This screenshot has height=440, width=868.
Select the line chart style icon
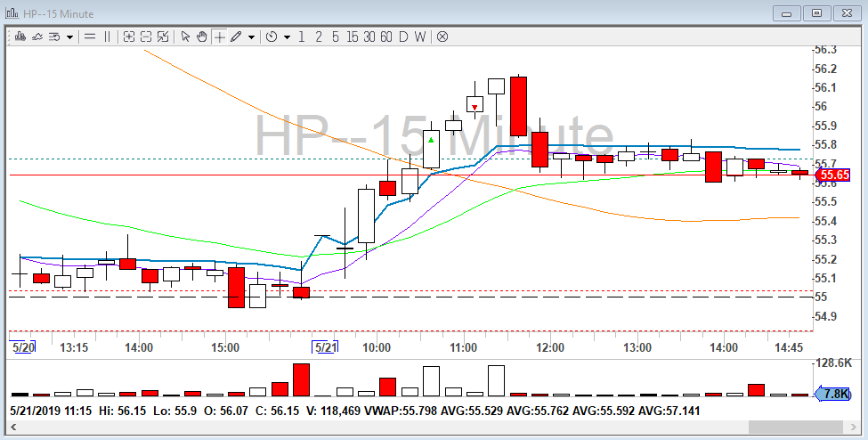pos(37,37)
